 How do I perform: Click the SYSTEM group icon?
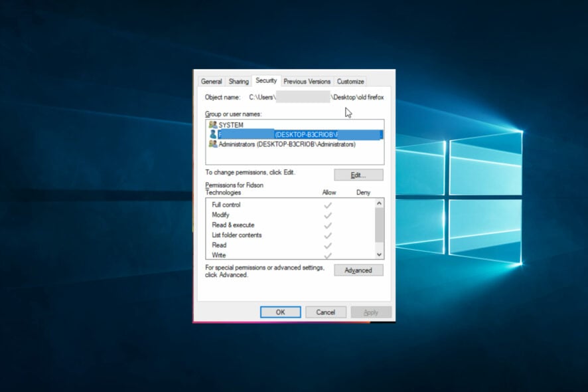tap(213, 125)
